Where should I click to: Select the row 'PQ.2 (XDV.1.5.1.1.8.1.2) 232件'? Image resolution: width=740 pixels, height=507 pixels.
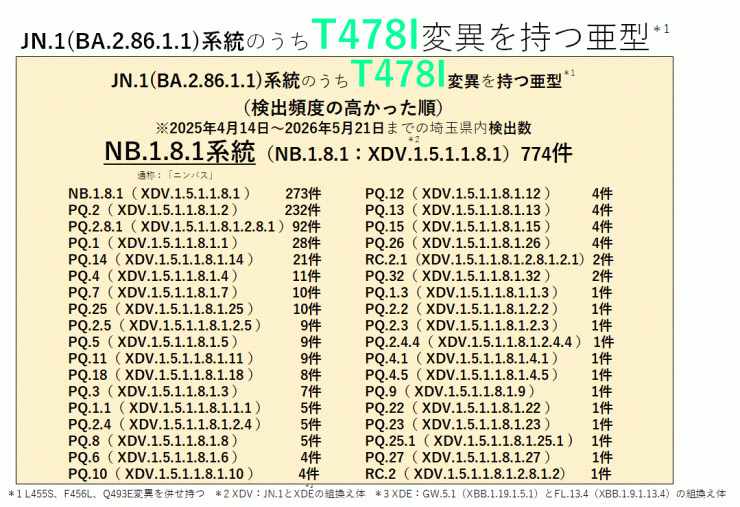[x=194, y=210]
